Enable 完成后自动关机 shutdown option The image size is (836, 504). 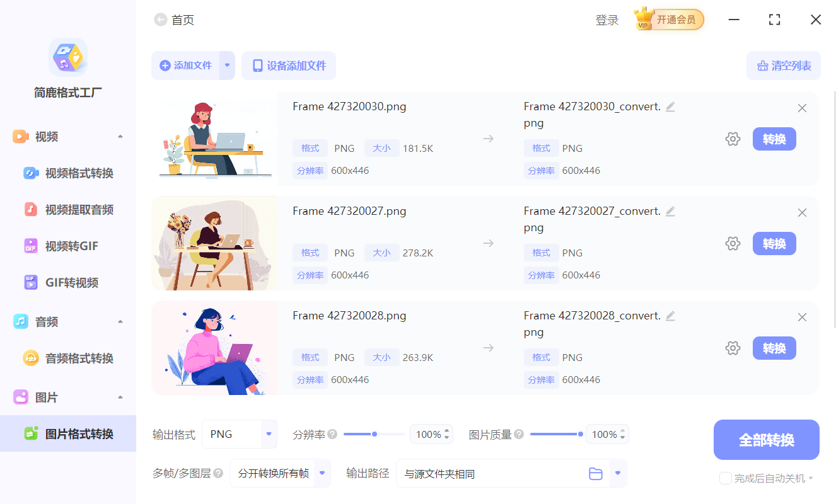click(x=725, y=478)
